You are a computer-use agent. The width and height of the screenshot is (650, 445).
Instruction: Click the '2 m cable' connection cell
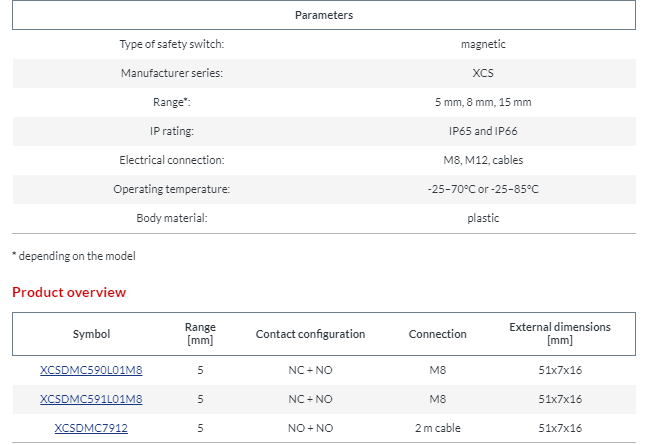tap(437, 428)
